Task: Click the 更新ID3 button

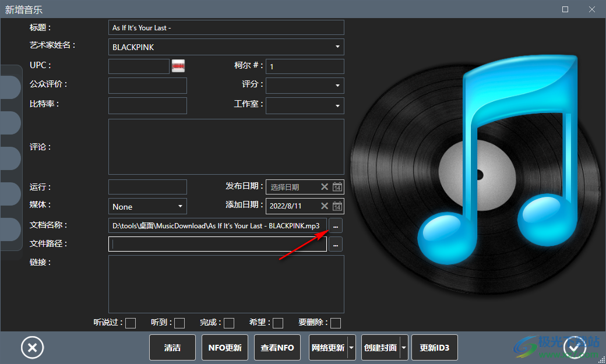Action: tap(435, 347)
